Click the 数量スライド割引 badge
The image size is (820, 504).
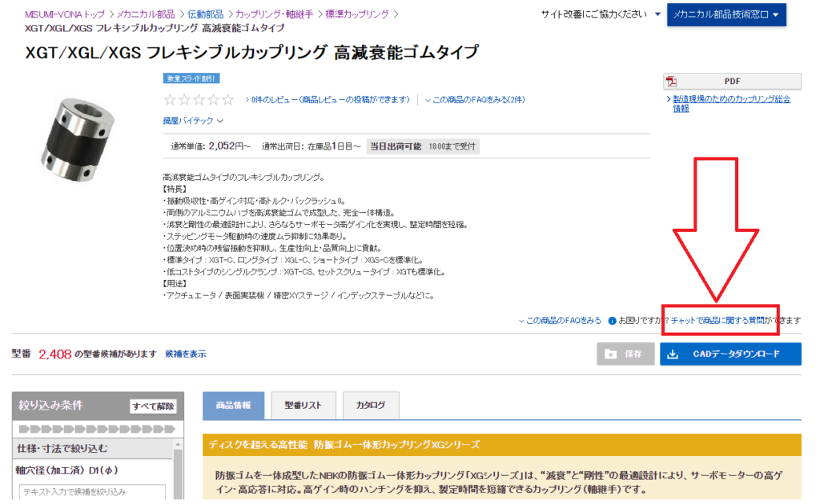191,78
